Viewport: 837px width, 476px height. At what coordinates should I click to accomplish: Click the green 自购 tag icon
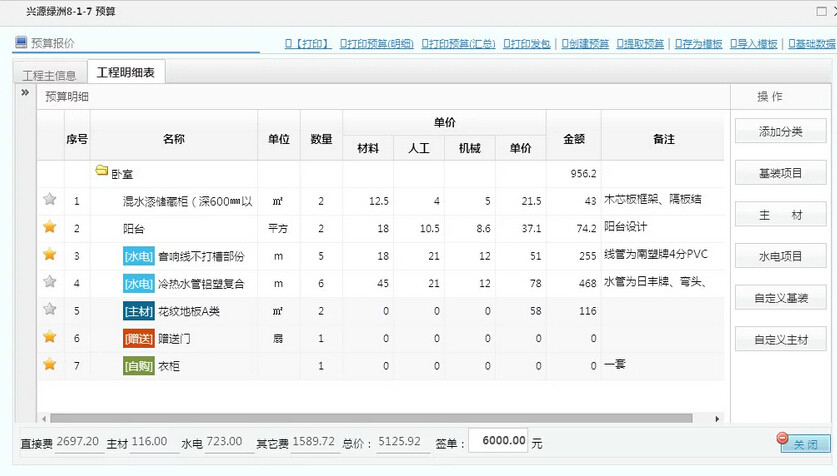coord(138,366)
